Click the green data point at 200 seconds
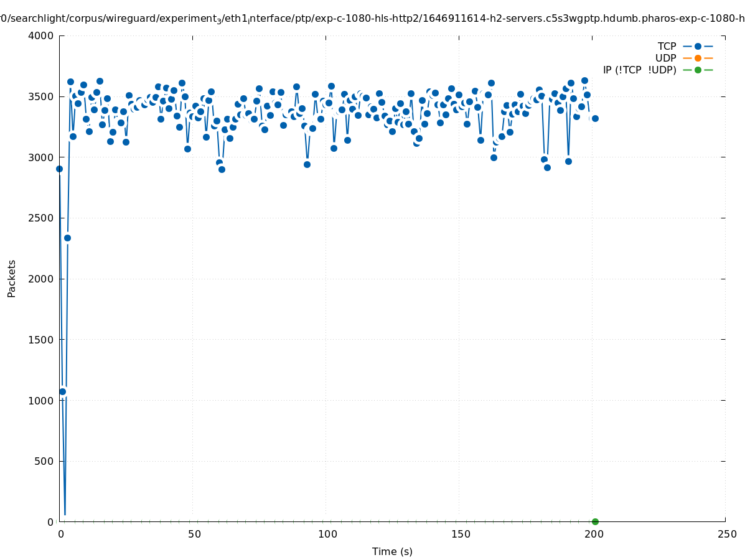Image resolution: width=745 pixels, height=560 pixels. pyautogui.click(x=595, y=521)
